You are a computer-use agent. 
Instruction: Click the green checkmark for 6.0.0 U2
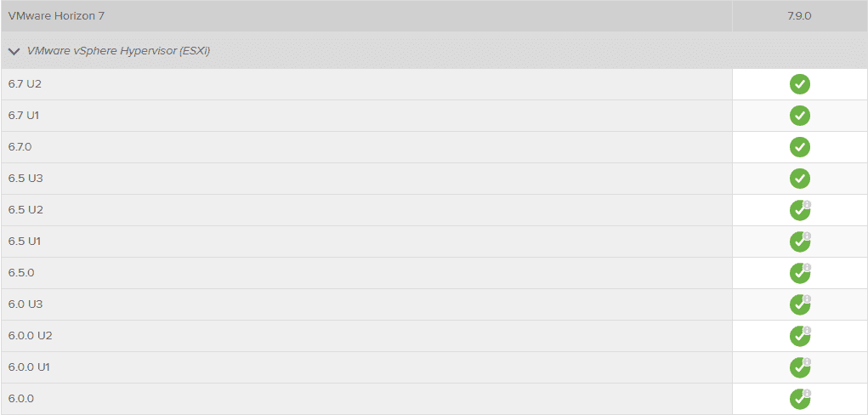798,337
